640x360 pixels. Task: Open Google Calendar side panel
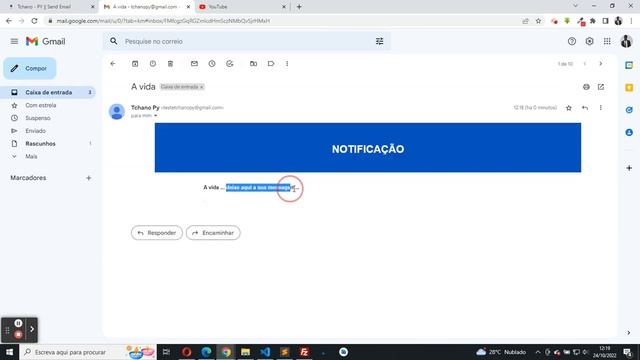[629, 65]
